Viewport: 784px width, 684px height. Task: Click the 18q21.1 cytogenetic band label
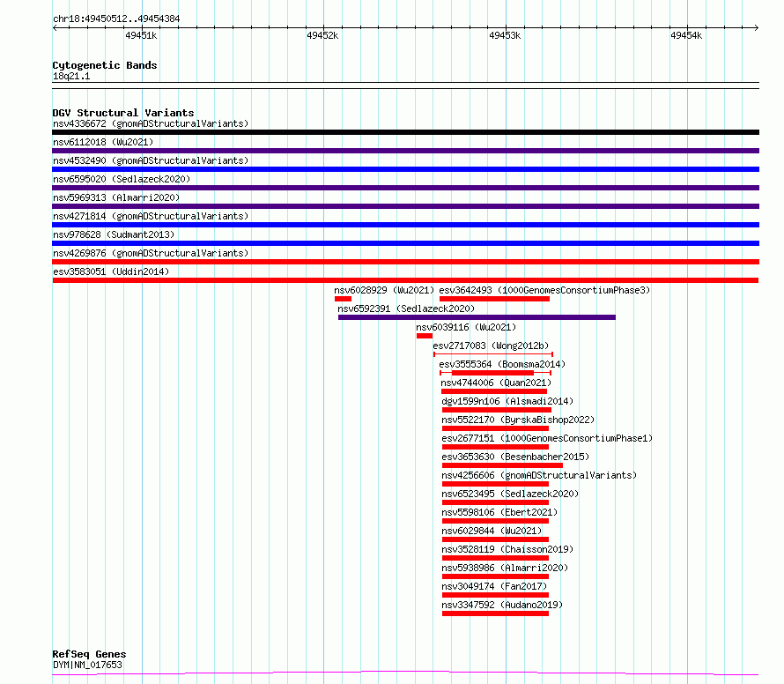71,76
